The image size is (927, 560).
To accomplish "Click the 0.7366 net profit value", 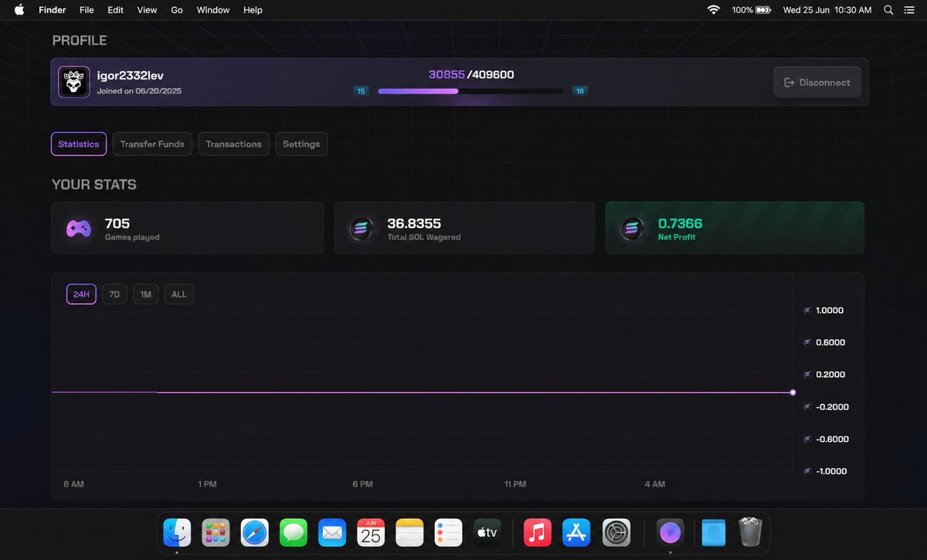I will (680, 223).
